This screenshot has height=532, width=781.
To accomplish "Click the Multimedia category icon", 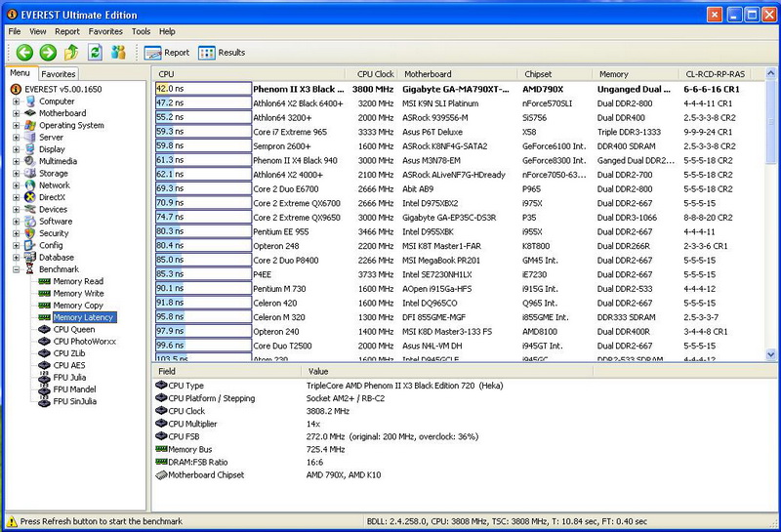I will pos(30,161).
